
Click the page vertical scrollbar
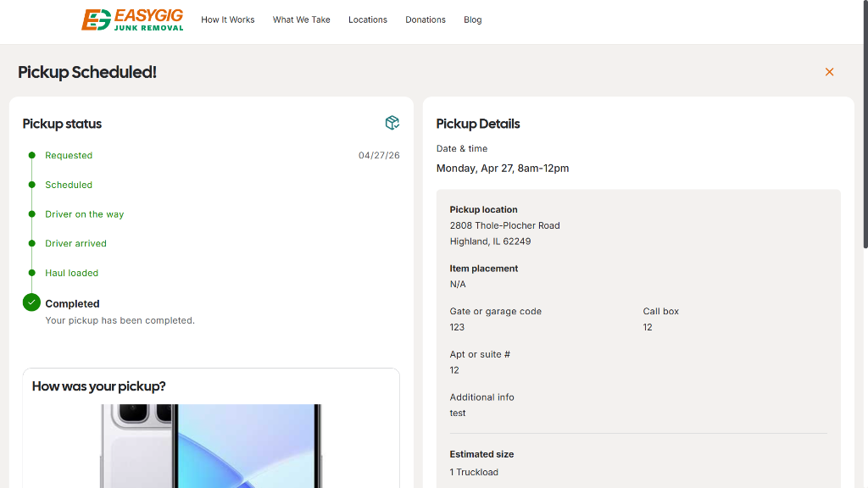[865, 125]
